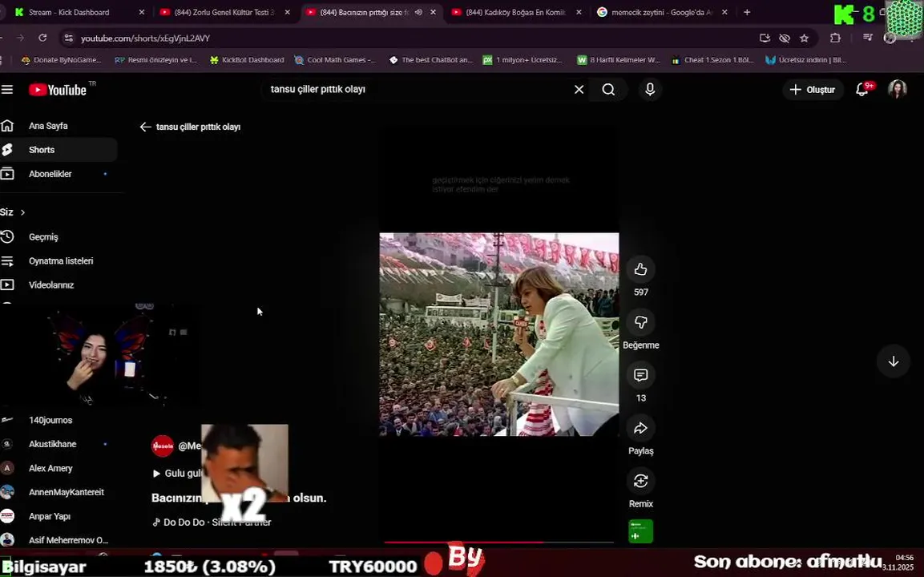View site information icon in address bar
924x577 pixels.
tap(68, 38)
